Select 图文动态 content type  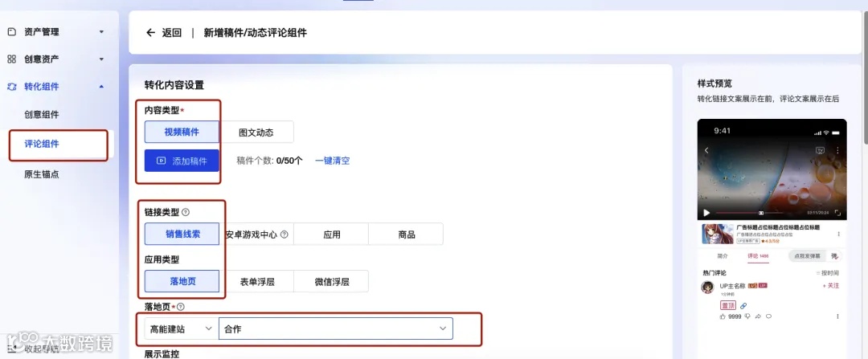(x=256, y=133)
